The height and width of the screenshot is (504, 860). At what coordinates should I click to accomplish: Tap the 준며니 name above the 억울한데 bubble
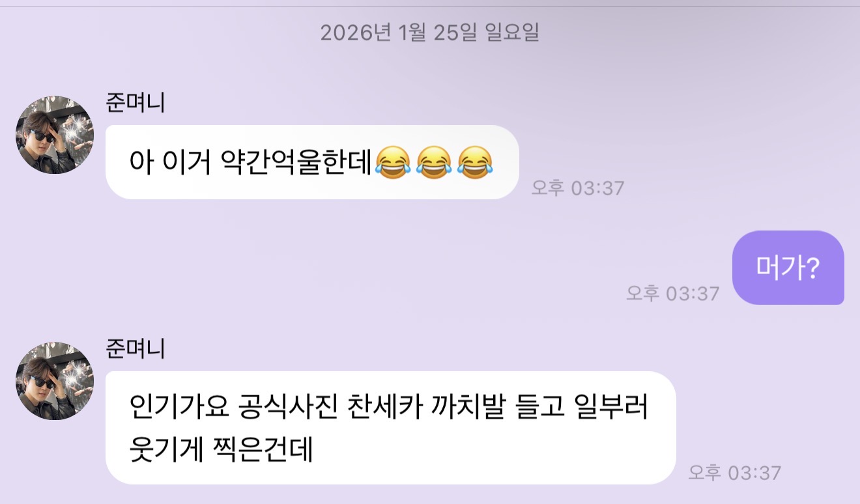coord(136,103)
